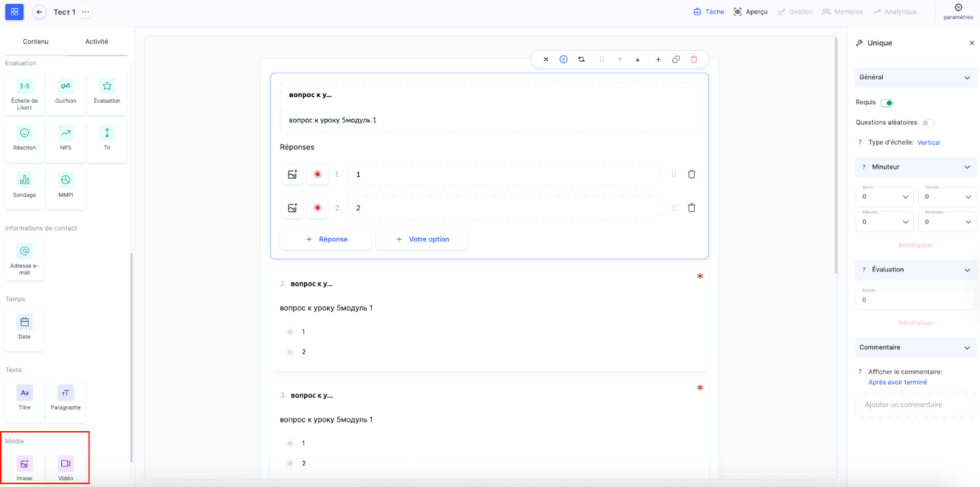Move the question up with the arrow

(x=620, y=59)
